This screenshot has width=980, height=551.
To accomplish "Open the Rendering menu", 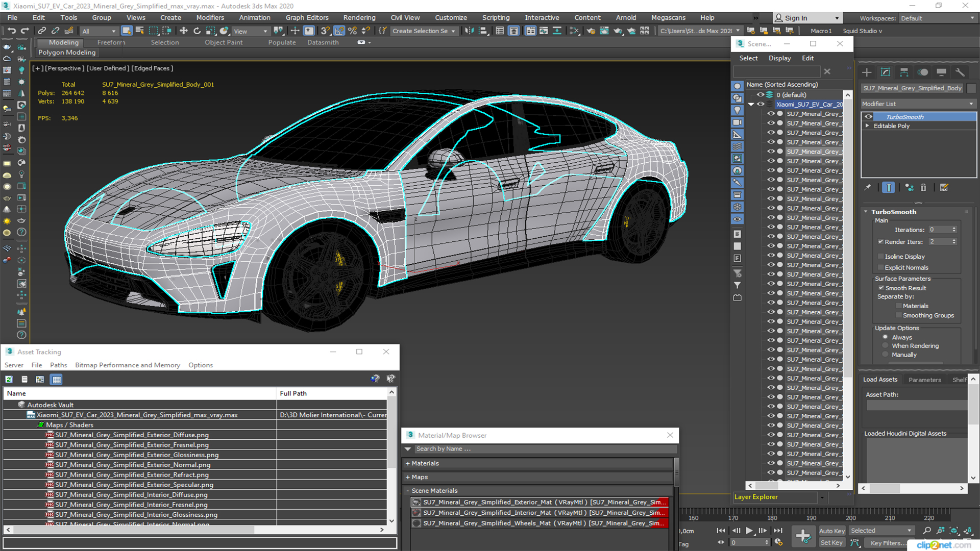I will pyautogui.click(x=359, y=18).
